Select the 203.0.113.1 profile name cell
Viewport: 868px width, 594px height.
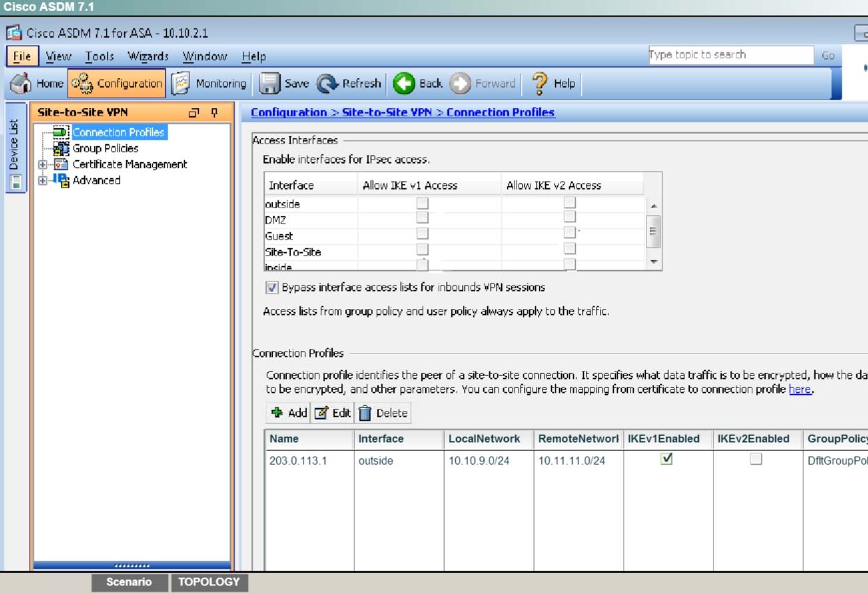click(309, 461)
